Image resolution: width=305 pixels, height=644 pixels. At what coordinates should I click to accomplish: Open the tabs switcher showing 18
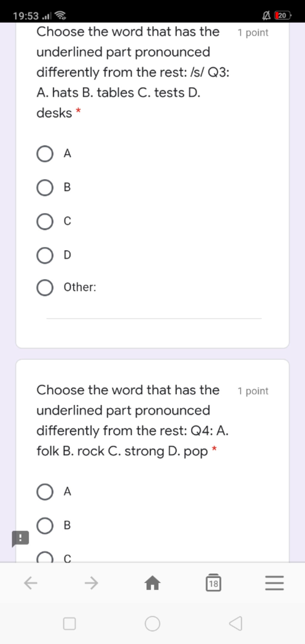(214, 583)
